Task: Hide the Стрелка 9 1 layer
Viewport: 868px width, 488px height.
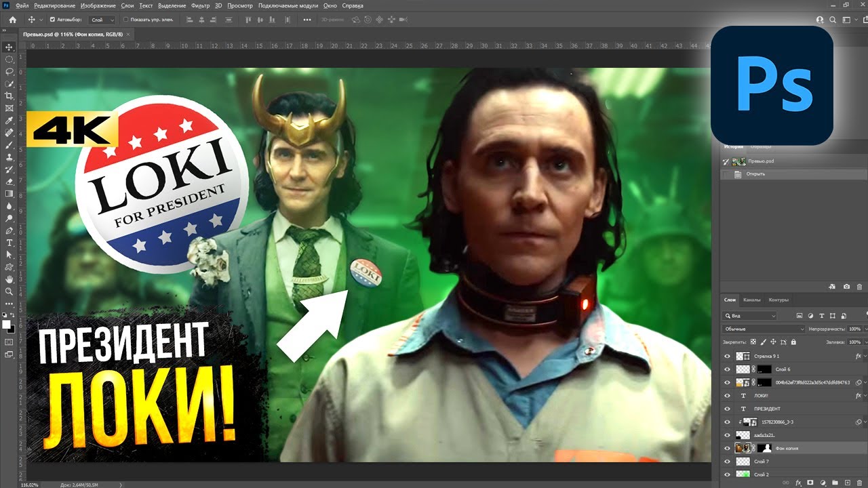Action: 727,356
